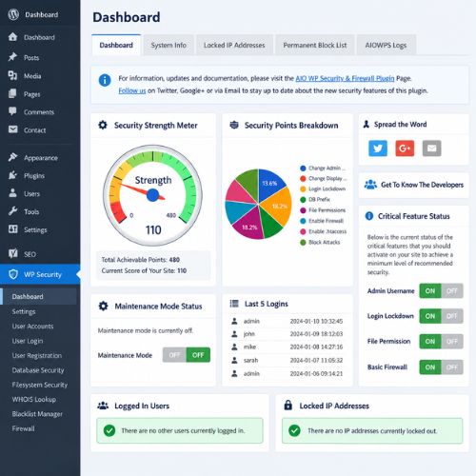The image size is (476, 476).
Task: Click the Users person icon in sidebar
Action: pyautogui.click(x=12, y=193)
